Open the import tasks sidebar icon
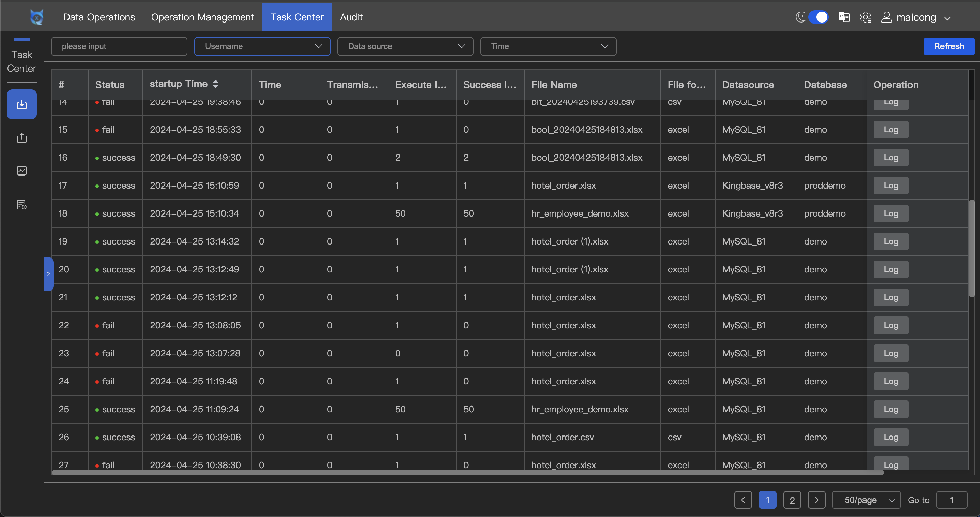Image resolution: width=980 pixels, height=517 pixels. (x=22, y=104)
